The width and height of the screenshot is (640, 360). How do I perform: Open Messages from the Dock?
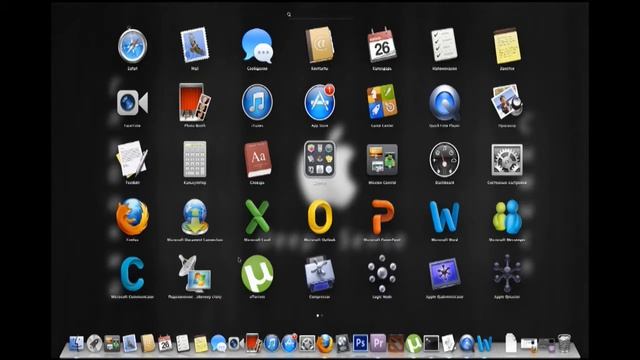coord(219,343)
